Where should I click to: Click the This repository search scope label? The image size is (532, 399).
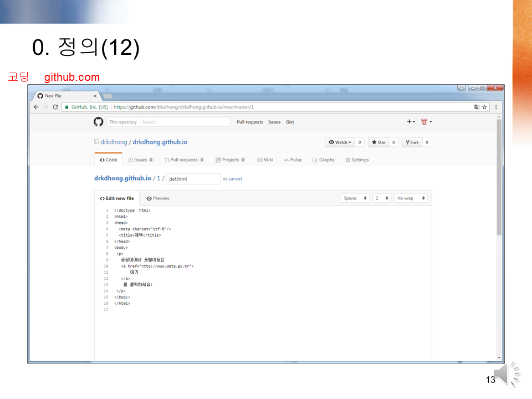(x=123, y=122)
